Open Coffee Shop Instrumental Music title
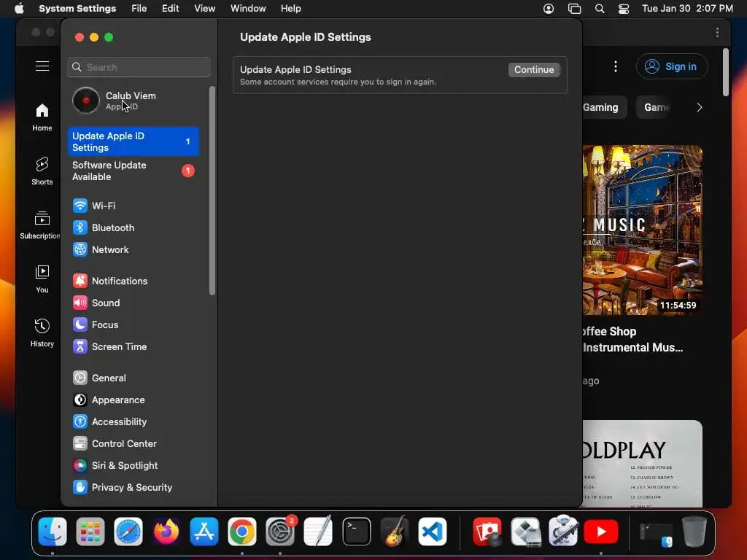 (632, 340)
